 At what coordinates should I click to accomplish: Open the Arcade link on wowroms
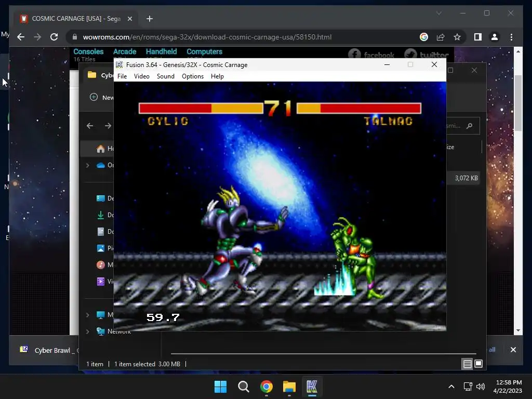[125, 51]
